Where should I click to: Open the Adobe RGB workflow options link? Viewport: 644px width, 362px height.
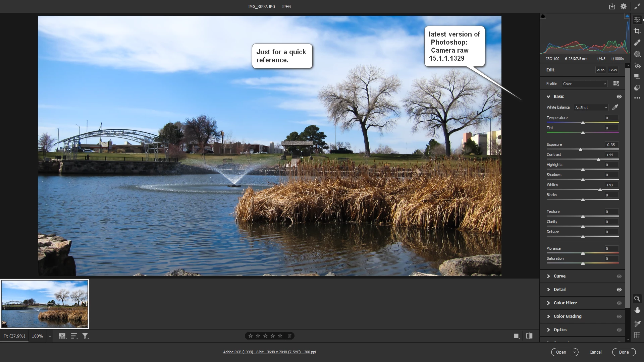269,352
